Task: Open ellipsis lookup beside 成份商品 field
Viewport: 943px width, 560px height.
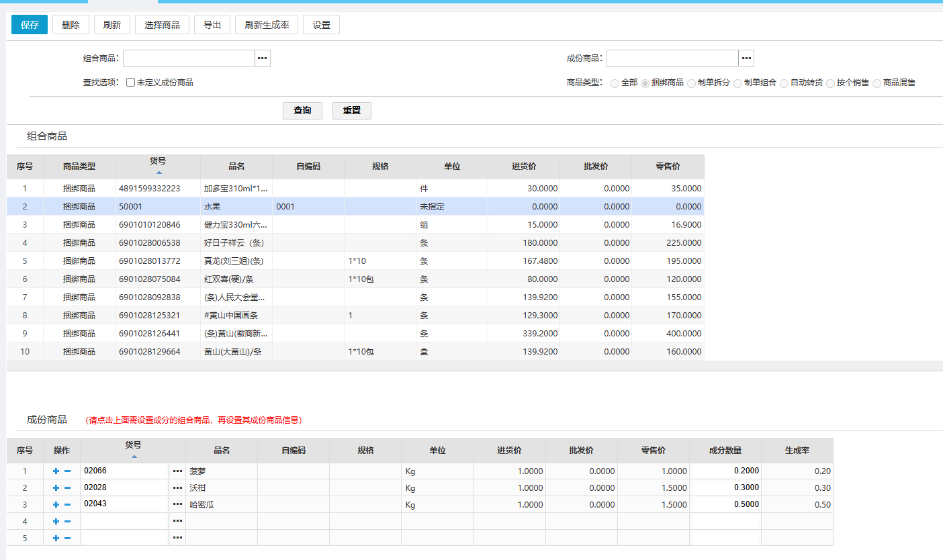Action: click(746, 58)
